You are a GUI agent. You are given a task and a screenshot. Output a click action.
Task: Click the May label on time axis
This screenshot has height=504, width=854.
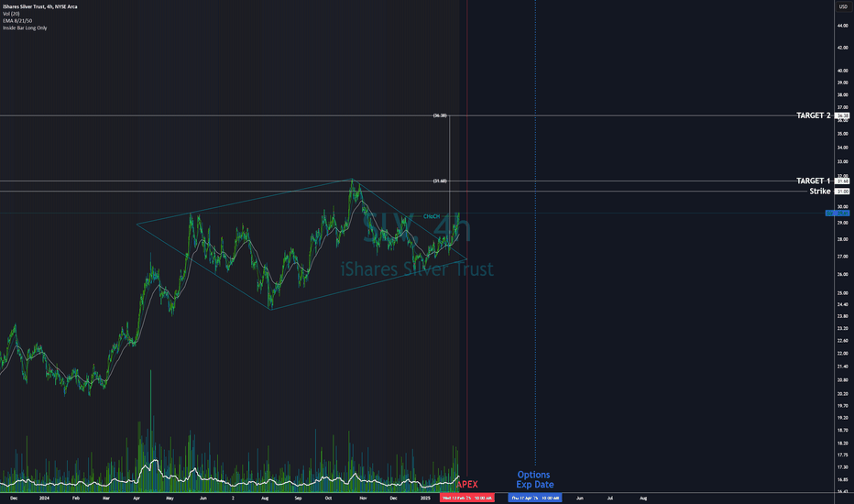170,498
